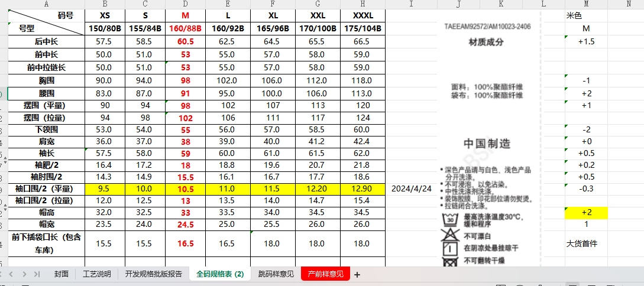The width and height of the screenshot is (644, 286).
Task: Open the 开发规格批版报告 sheet tab
Action: click(x=154, y=274)
